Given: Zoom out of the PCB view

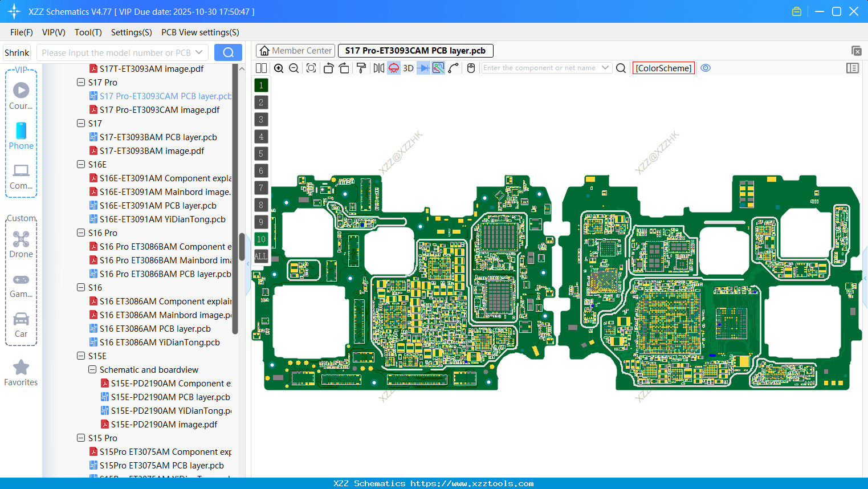Looking at the screenshot, I should [x=294, y=68].
